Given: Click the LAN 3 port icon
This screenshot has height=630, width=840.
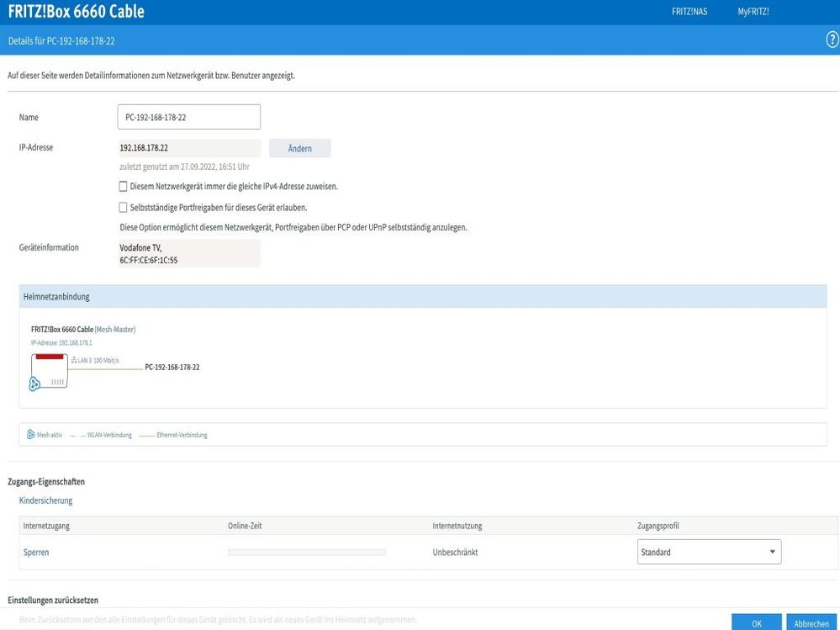Looking at the screenshot, I should (74, 361).
